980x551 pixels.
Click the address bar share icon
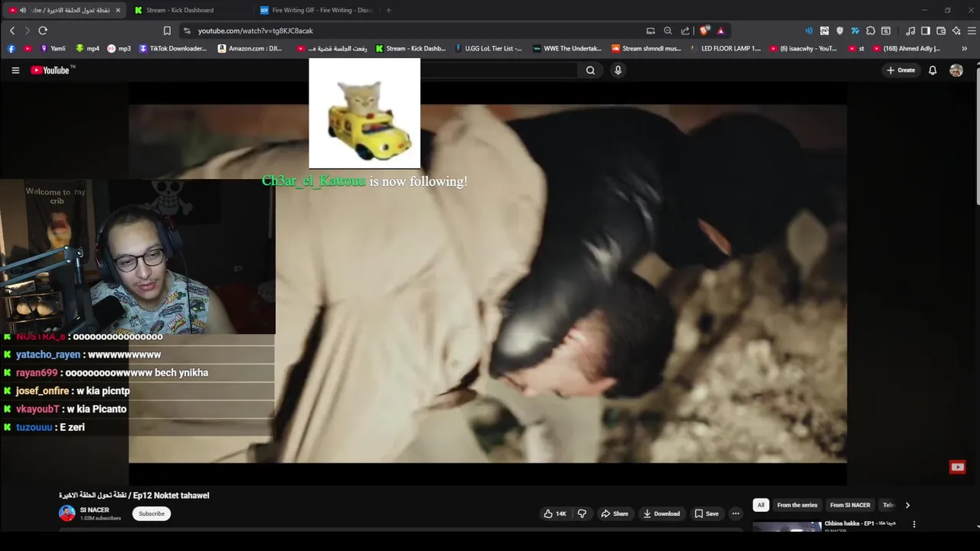click(685, 31)
